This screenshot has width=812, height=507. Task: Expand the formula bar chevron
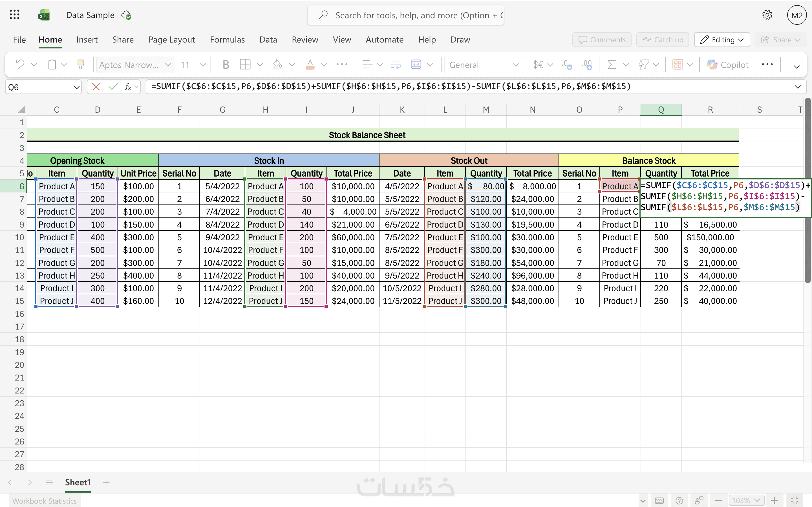[798, 87]
